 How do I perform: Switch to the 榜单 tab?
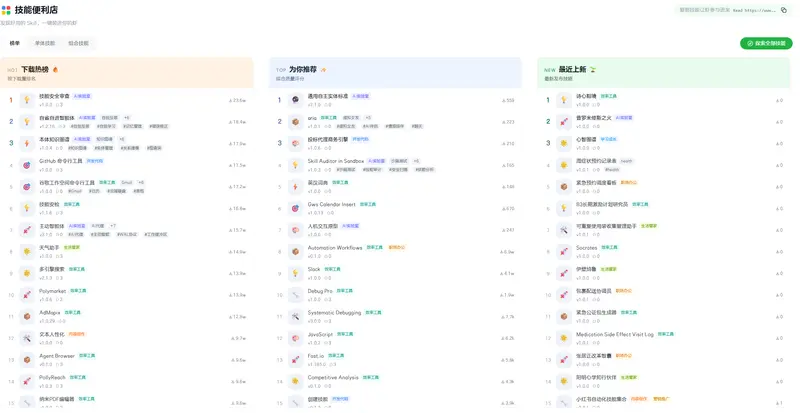[15, 43]
